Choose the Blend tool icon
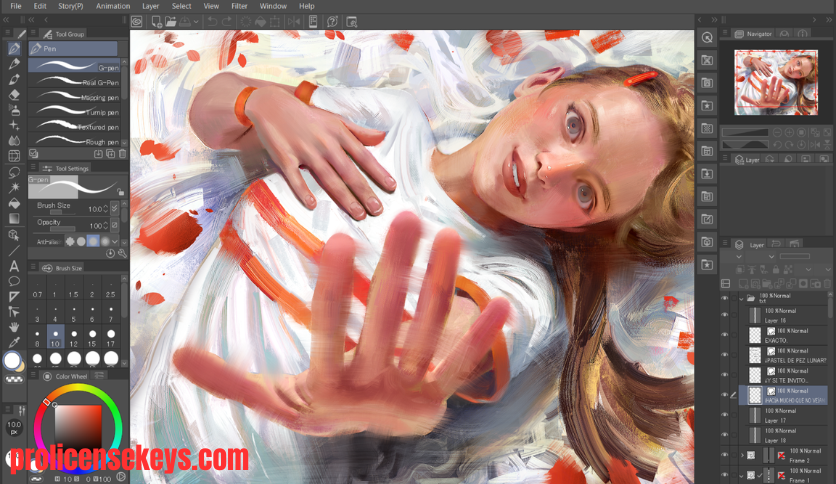 (14, 141)
